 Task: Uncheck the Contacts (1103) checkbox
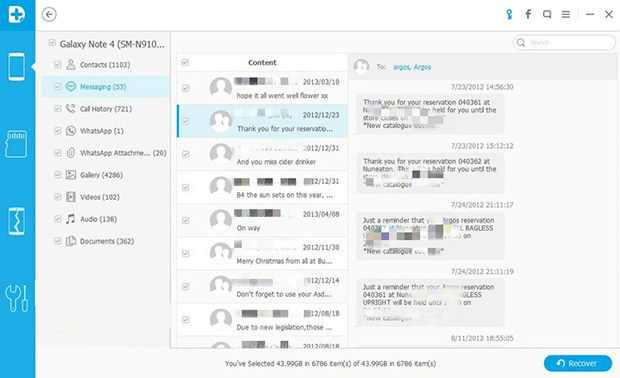[58, 64]
